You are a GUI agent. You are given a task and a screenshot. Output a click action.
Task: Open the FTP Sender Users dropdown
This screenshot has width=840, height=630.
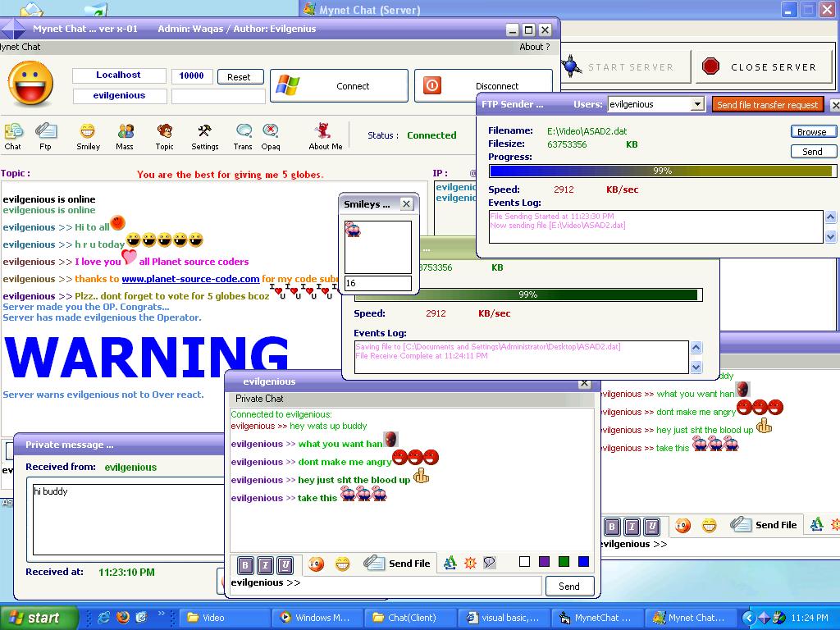[697, 104]
